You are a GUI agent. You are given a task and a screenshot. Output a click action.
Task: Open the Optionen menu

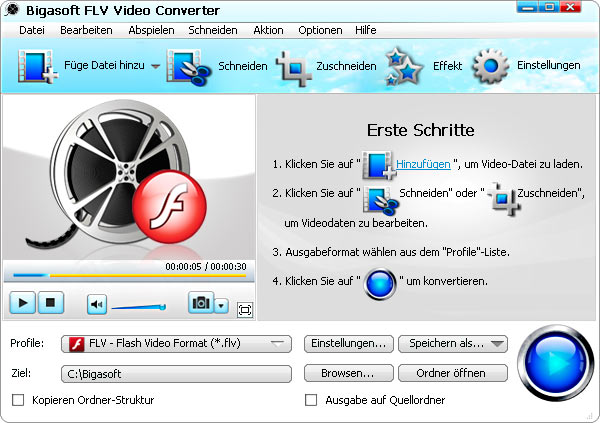coord(320,30)
